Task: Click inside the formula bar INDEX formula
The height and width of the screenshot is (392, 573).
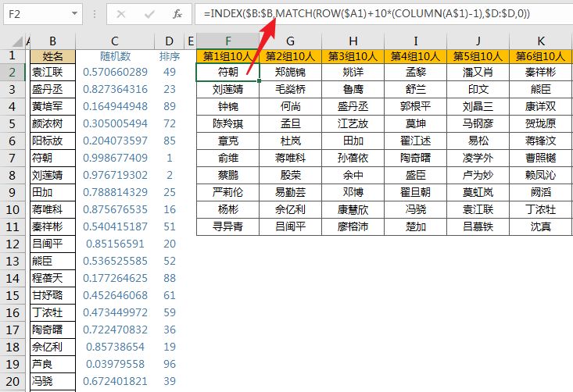Action: point(375,14)
